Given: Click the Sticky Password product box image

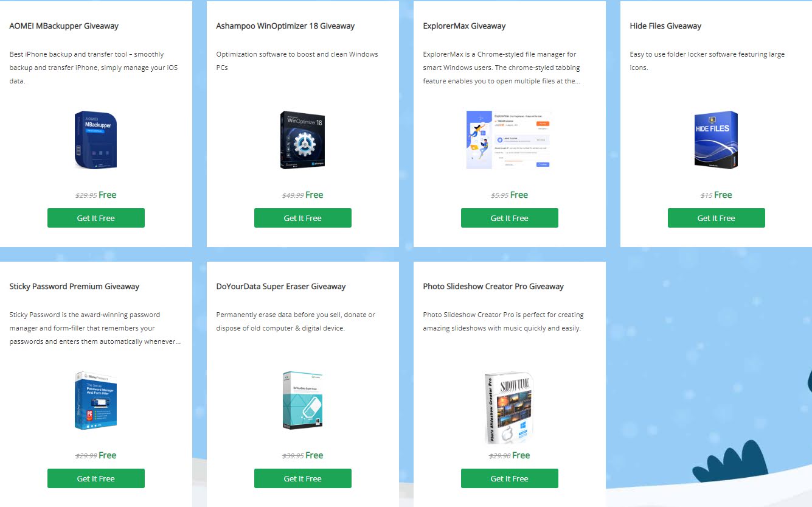Looking at the screenshot, I should (95, 400).
